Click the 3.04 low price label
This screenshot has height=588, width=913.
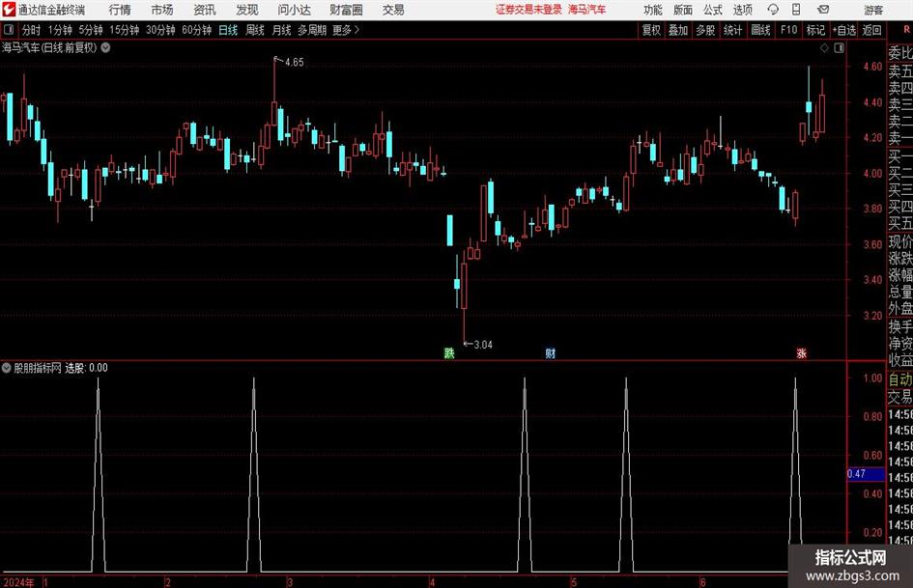coord(483,345)
